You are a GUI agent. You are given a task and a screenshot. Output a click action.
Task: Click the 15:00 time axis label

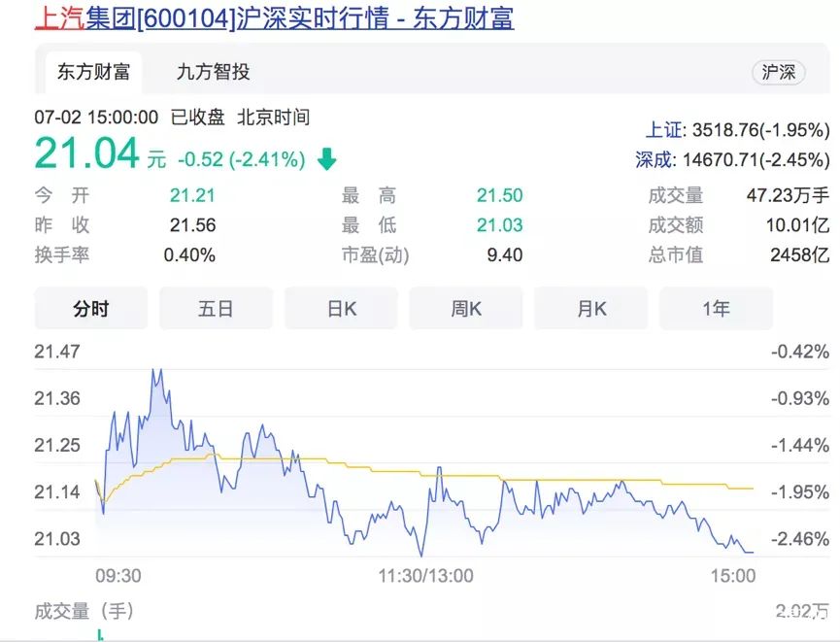tap(733, 576)
